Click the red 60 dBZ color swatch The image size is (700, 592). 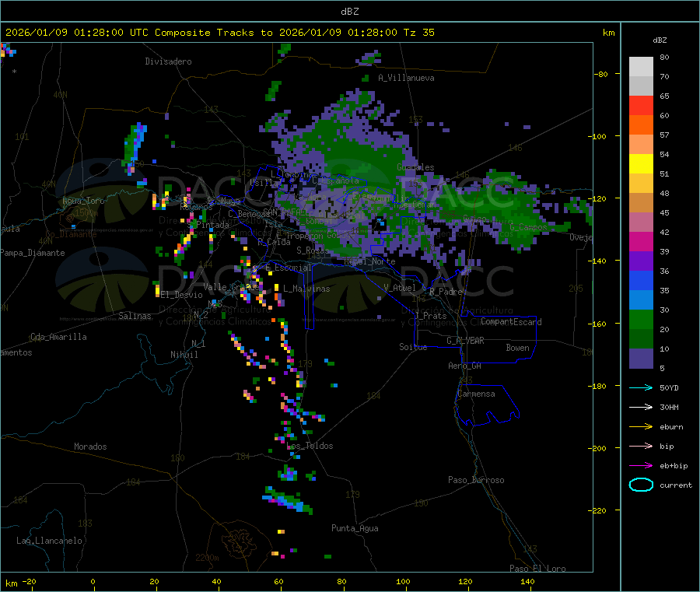tap(641, 105)
